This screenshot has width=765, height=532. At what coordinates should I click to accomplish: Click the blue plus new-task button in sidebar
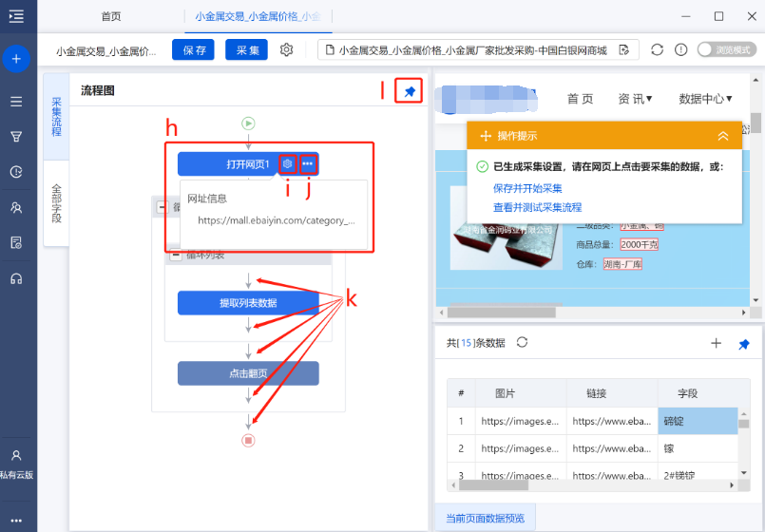[16, 59]
